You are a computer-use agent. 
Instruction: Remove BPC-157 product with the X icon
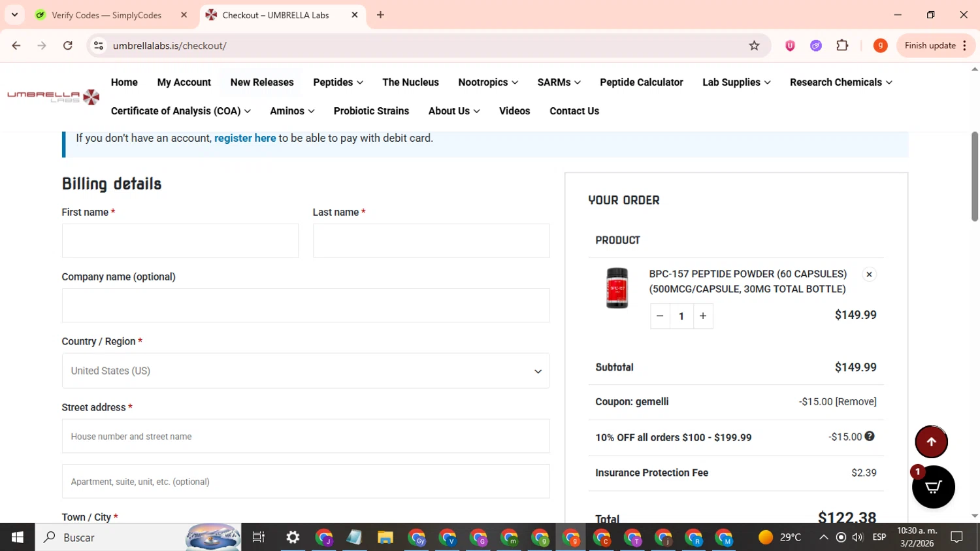869,275
